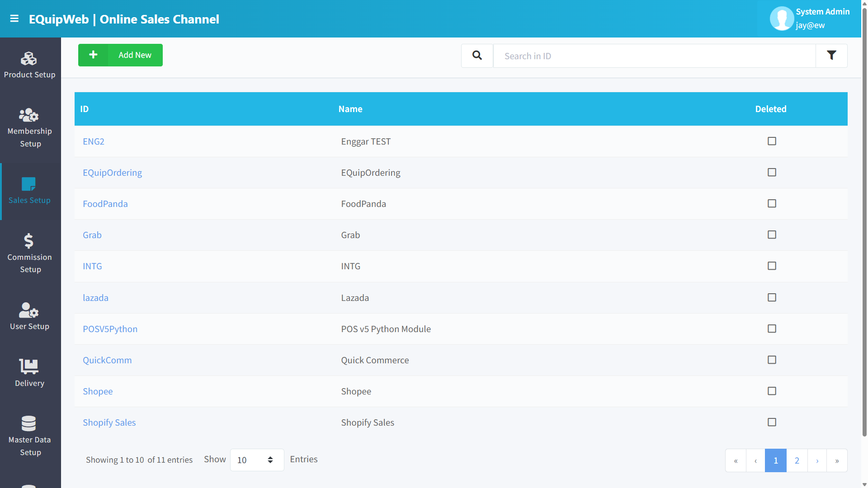Tick Deleted checkbox for ENG2
The width and height of the screenshot is (868, 488).
pyautogui.click(x=772, y=141)
